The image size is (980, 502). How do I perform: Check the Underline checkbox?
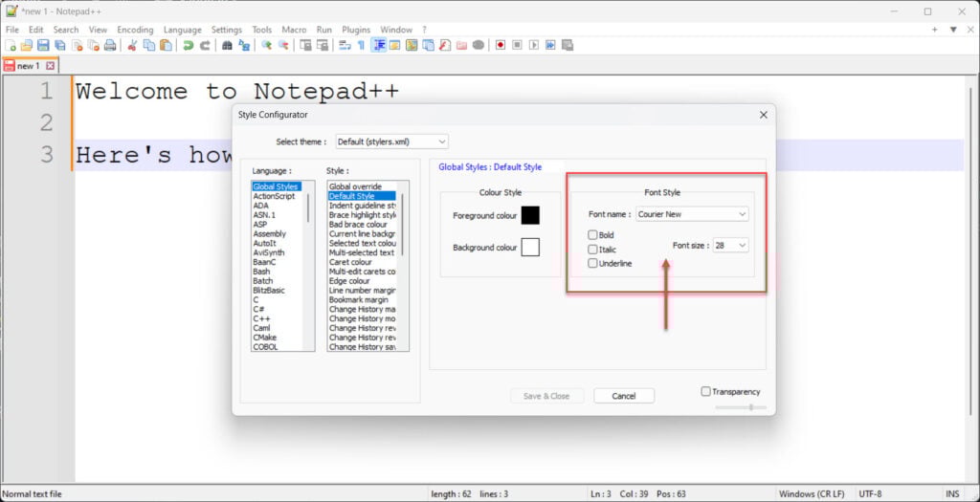click(x=592, y=263)
